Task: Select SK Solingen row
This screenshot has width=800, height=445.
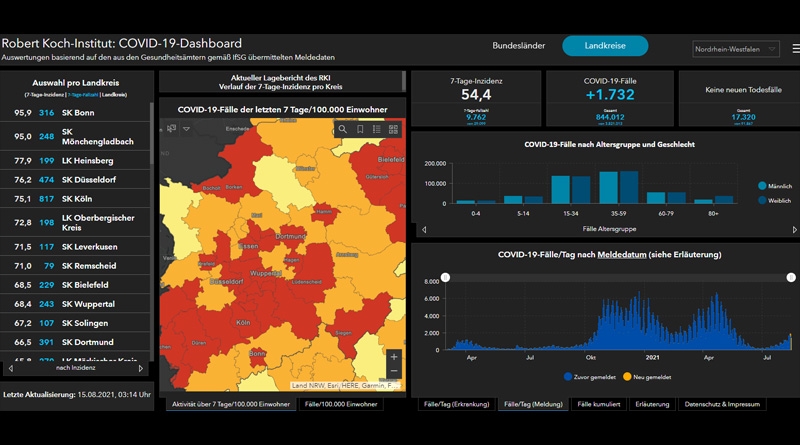Action: point(75,323)
